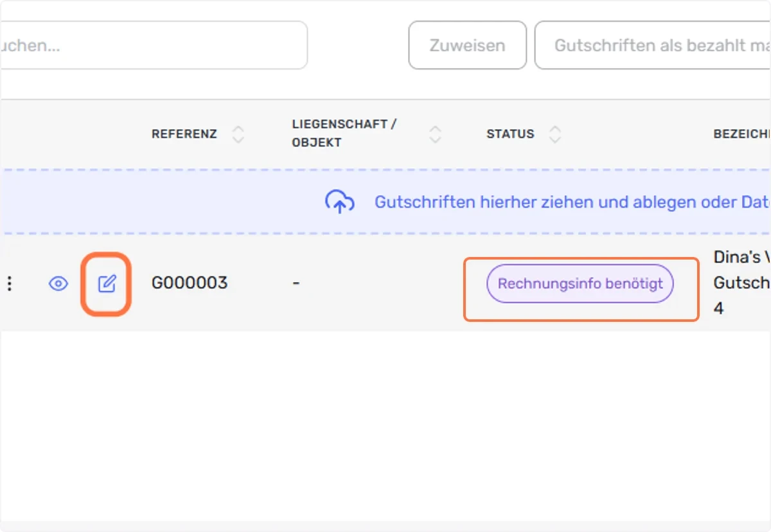Click the REFERENZ column header
Image resolution: width=771 pixels, height=532 pixels.
pos(184,134)
